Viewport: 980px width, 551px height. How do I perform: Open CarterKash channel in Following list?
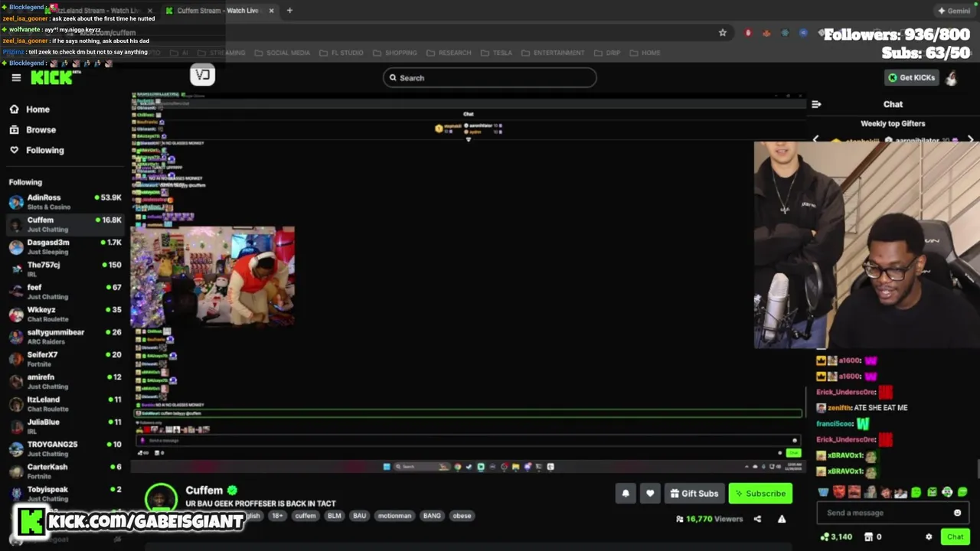point(65,471)
